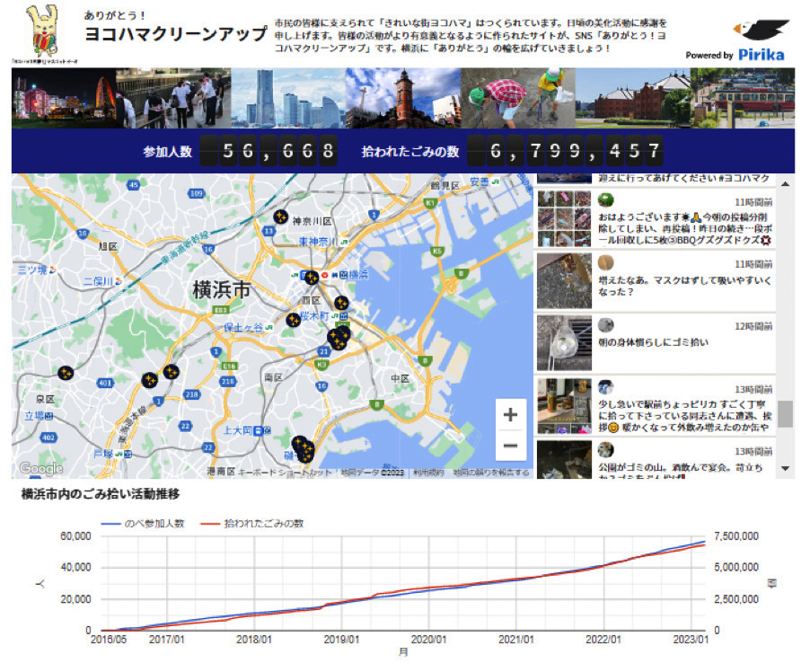The width and height of the screenshot is (810, 672).
Task: Click the Google logo on the map
Action: (40, 469)
